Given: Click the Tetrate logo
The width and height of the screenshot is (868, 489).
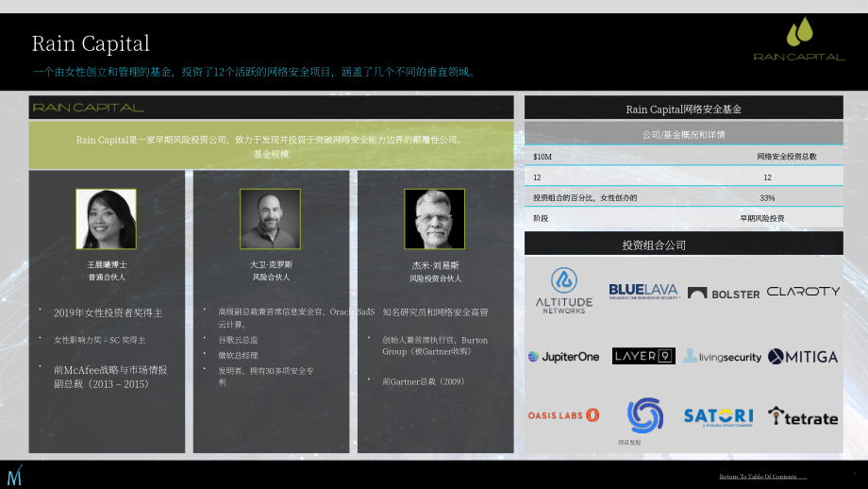Looking at the screenshot, I should [803, 416].
